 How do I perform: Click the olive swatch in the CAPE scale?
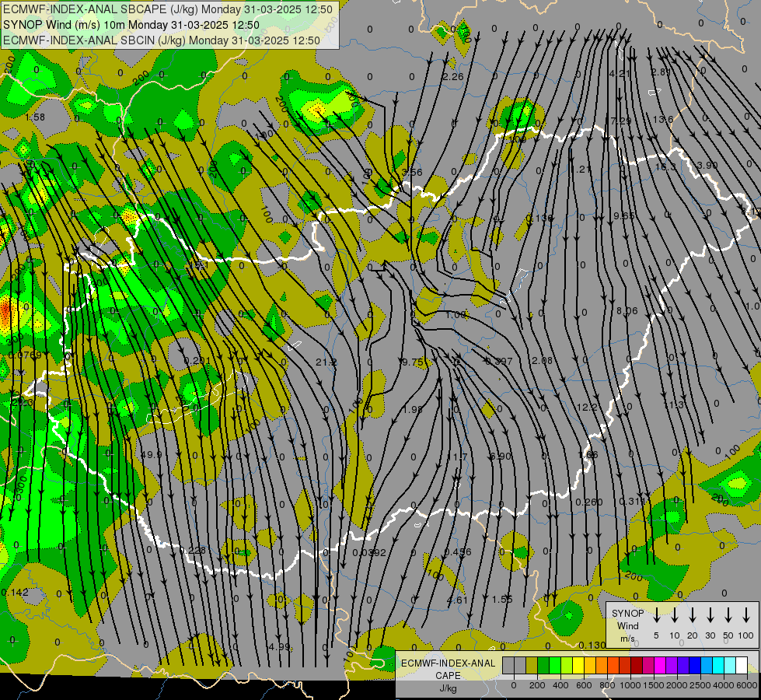click(x=532, y=665)
